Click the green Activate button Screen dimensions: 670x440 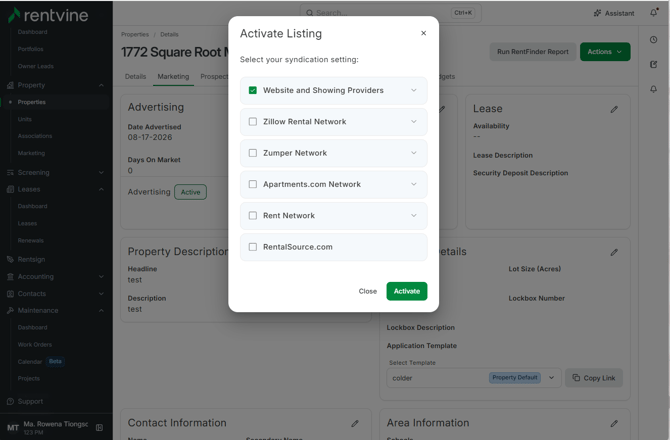pyautogui.click(x=407, y=291)
